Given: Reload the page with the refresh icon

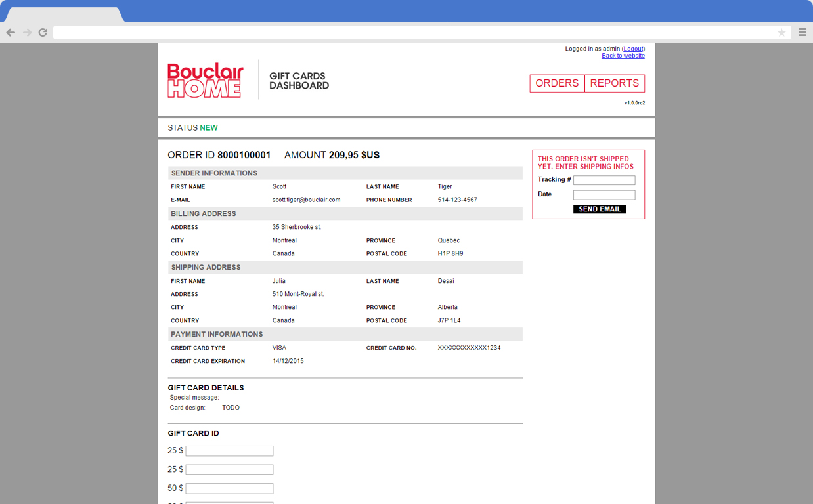Looking at the screenshot, I should [x=42, y=31].
